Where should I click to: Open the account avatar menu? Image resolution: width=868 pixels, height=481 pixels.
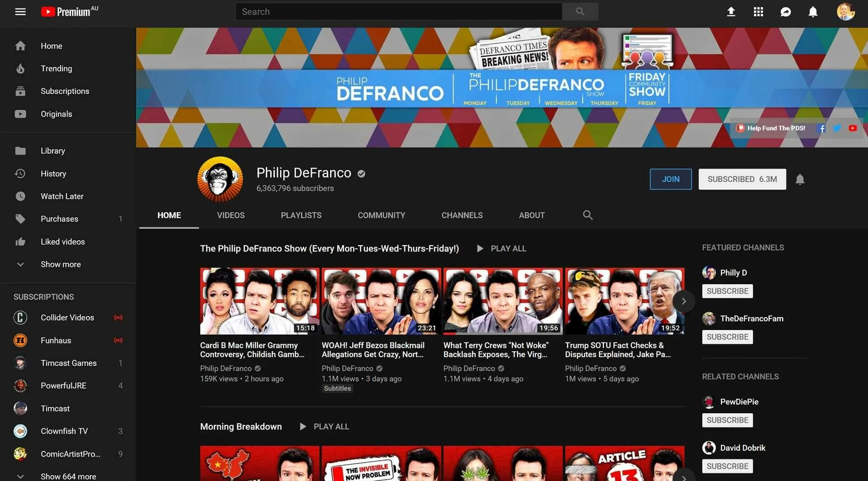click(845, 12)
